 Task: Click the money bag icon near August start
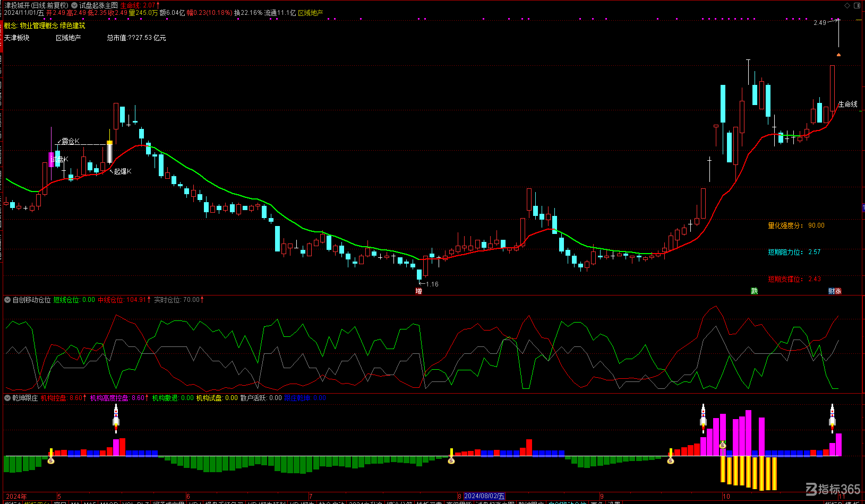(x=451, y=460)
